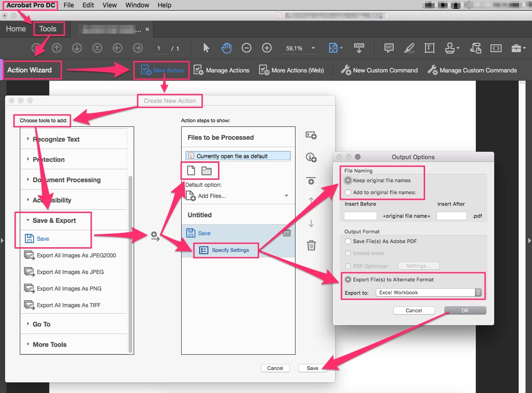This screenshot has height=393, width=532.
Task: Open More Actions (Web)
Action: coord(291,70)
